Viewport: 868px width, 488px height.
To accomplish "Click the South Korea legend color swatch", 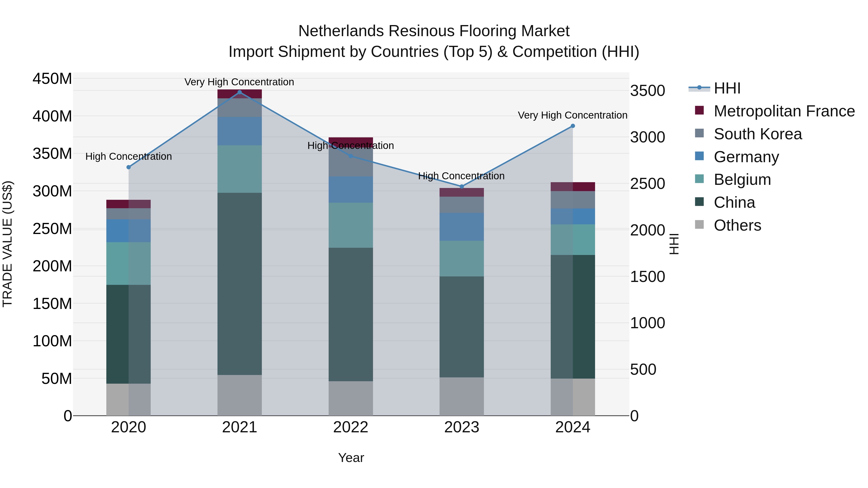I will coord(699,133).
